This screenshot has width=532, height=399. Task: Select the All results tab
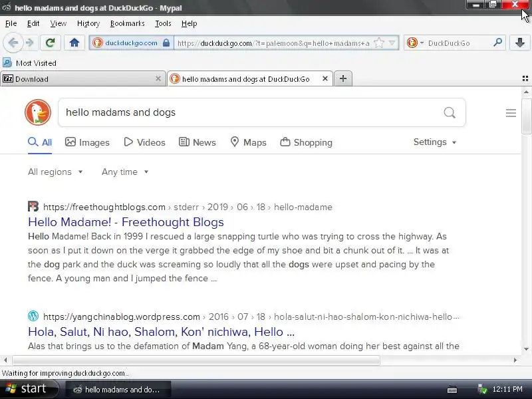pyautogui.click(x=40, y=142)
